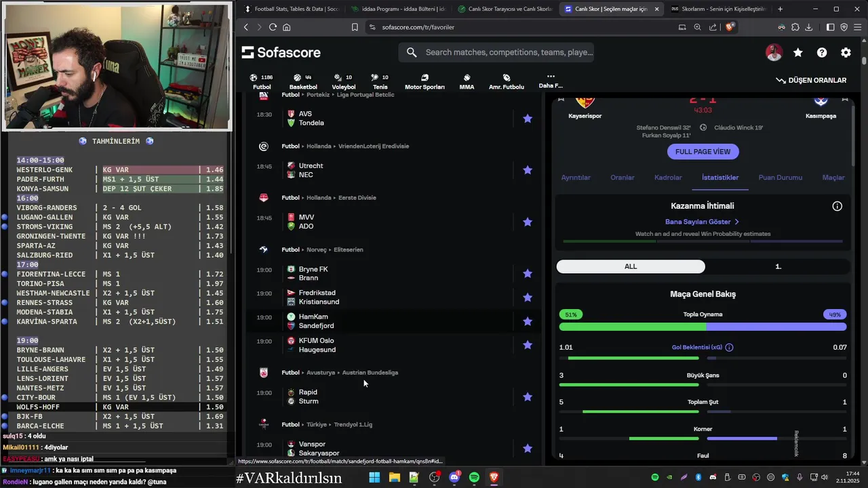Switch to the Ayrıntılar tab

tap(576, 178)
